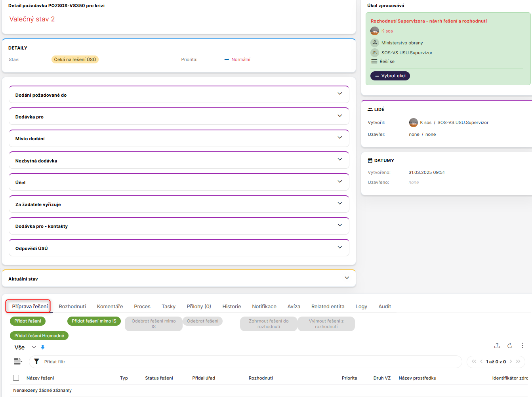Expand the Dodání požadované do section
This screenshot has width=532, height=397.
click(339, 94)
